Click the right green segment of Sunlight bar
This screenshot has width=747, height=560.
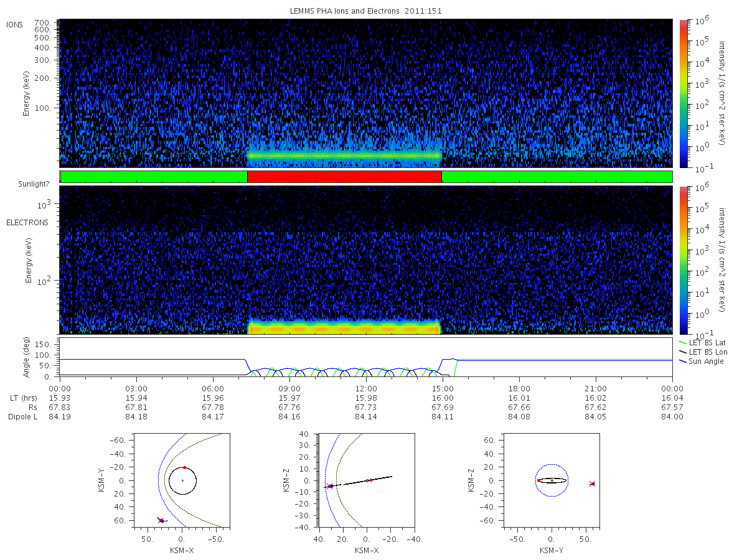coord(557,177)
